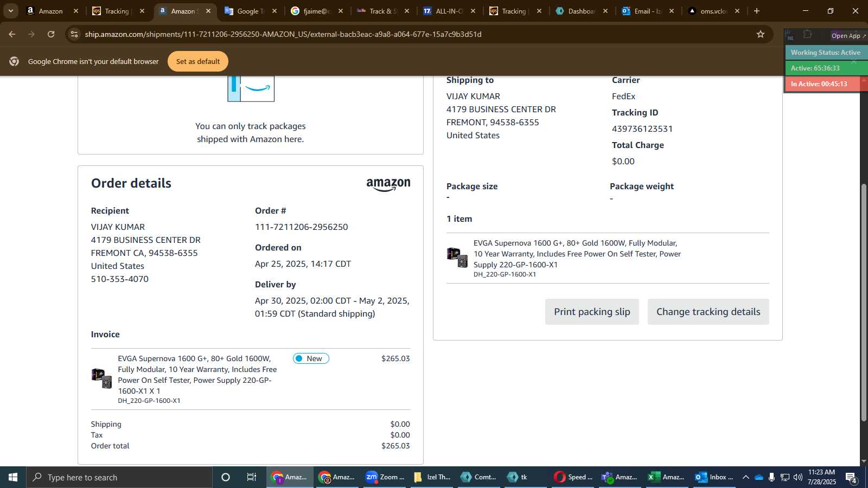The width and height of the screenshot is (868, 488).
Task: Click the Working Status: Active bar
Action: pyautogui.click(x=826, y=53)
